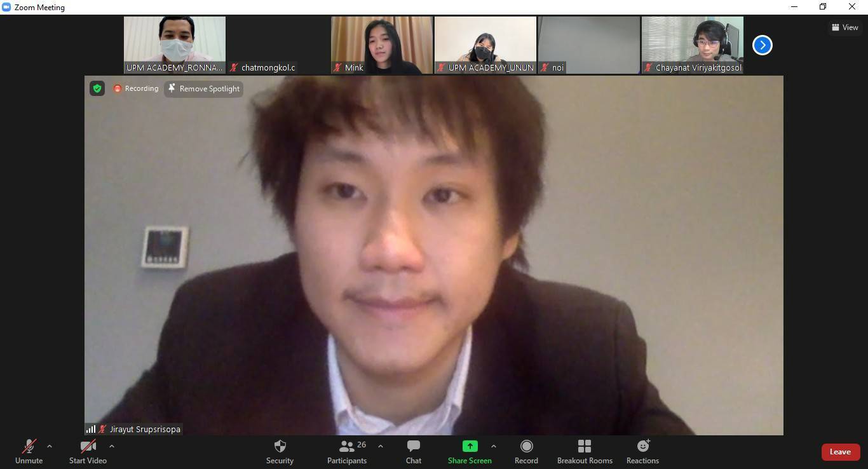Screen dimensions: 868x469
Task: Click the muted mic icon on UPM ACADEMY_UNUN tile
Action: coord(442,67)
